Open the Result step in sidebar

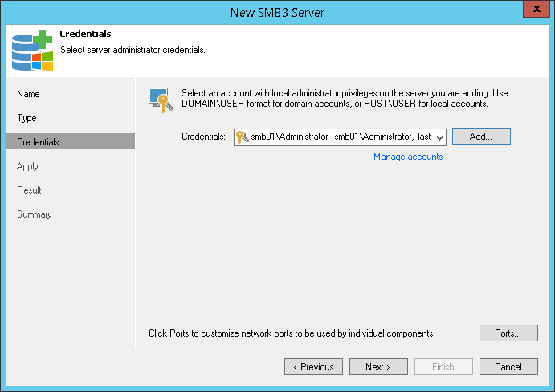click(x=30, y=190)
